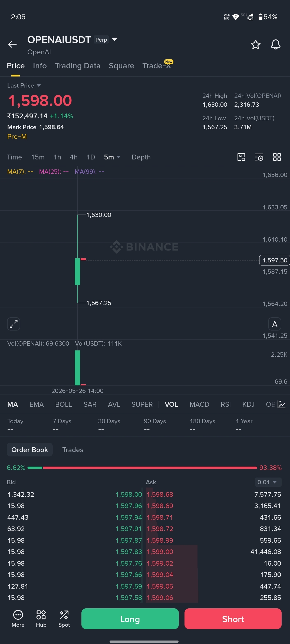Tap the green Long button

click(130, 619)
